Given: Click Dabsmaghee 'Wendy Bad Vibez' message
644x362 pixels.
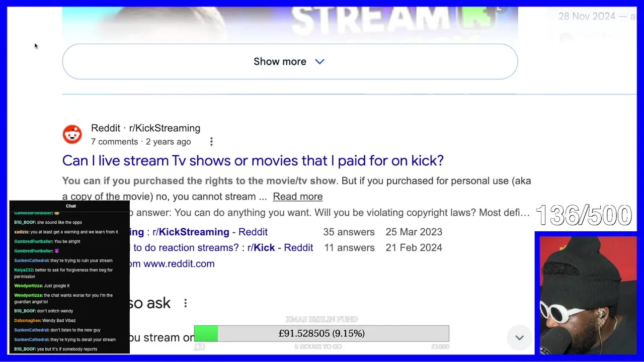Looking at the screenshot, I should pyautogui.click(x=45, y=320).
